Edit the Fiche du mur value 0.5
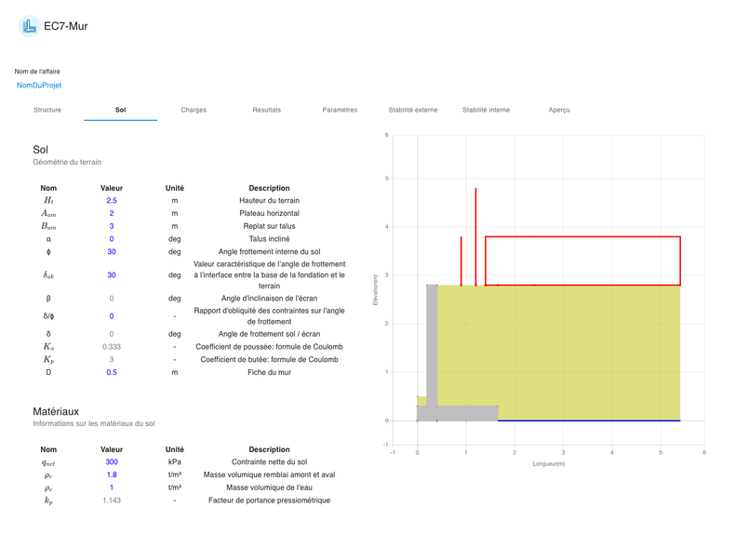Image resolution: width=735 pixels, height=560 pixels. 112,372
